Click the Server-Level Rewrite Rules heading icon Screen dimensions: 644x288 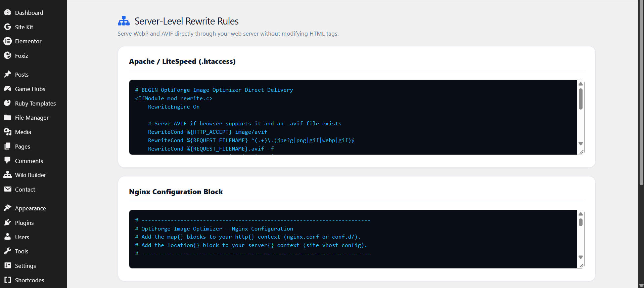tap(124, 21)
